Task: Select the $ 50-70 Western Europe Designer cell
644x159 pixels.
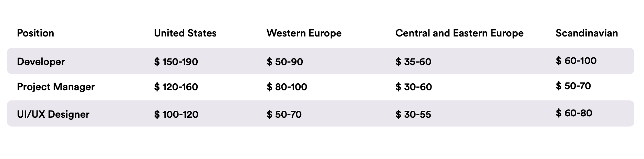Action: pyautogui.click(x=284, y=114)
